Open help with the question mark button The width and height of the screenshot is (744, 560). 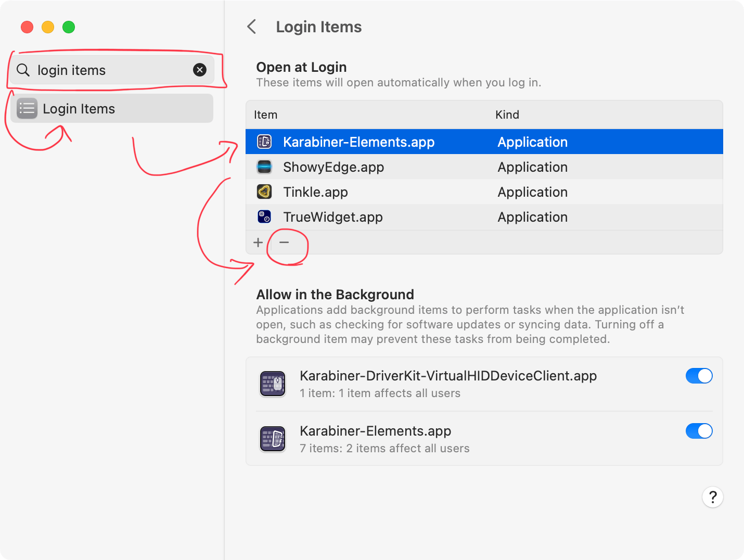tap(713, 497)
